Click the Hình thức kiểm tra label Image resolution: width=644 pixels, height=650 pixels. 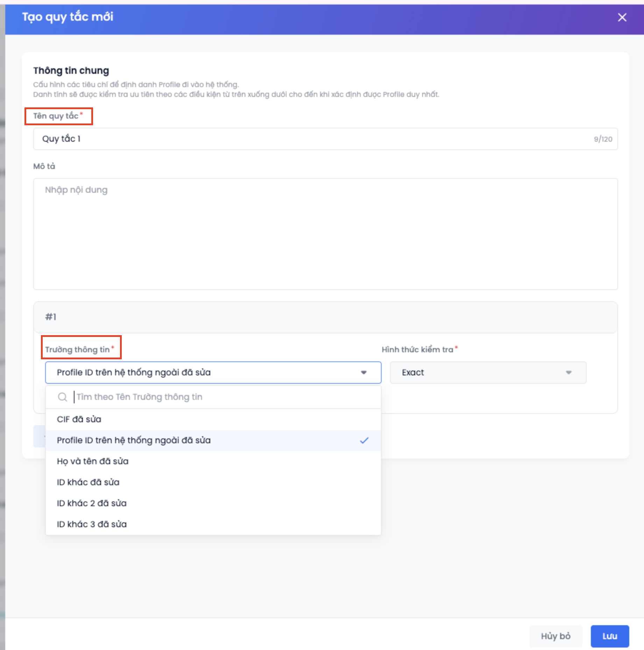tap(417, 349)
